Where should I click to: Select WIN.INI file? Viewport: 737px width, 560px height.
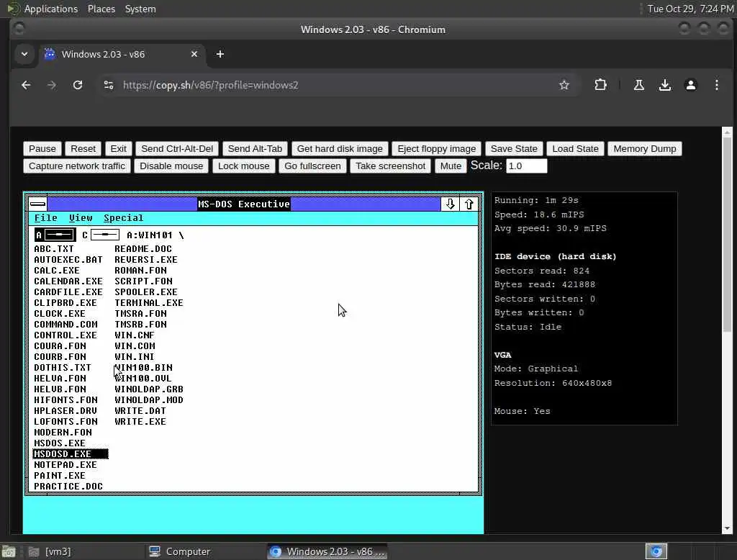135,357
